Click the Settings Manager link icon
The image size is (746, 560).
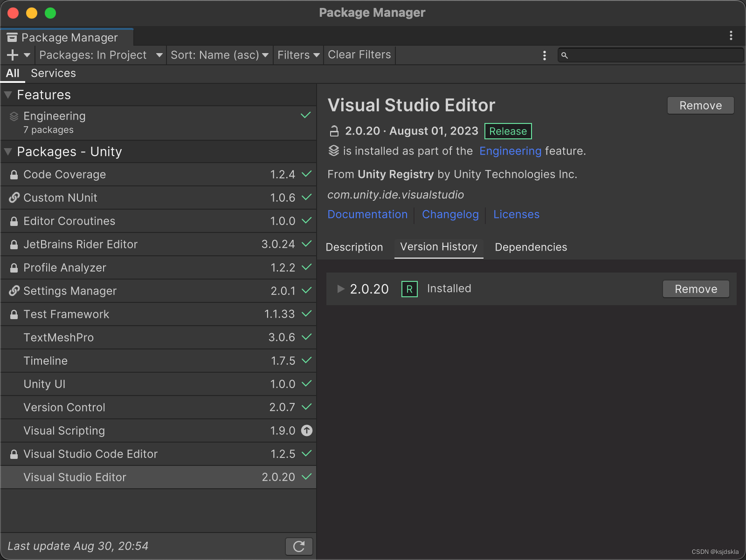(x=14, y=291)
